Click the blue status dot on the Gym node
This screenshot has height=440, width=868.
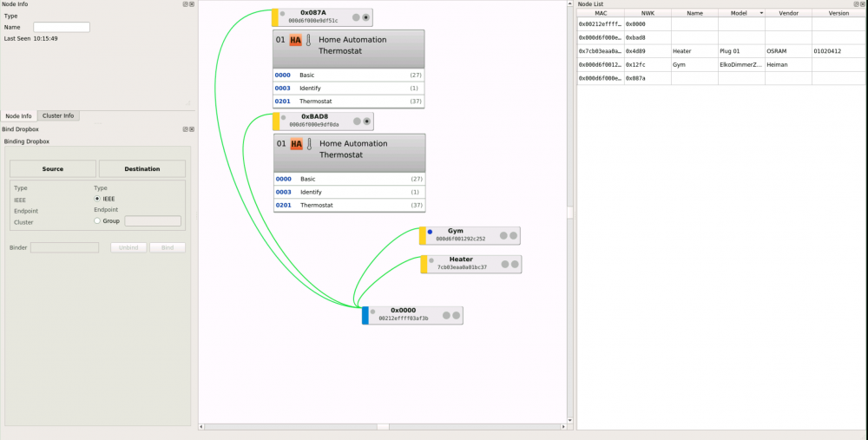coord(430,232)
